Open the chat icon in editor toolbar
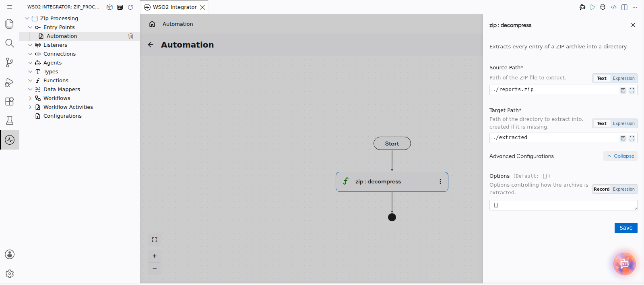Image resolution: width=644 pixels, height=285 pixels. point(582,7)
